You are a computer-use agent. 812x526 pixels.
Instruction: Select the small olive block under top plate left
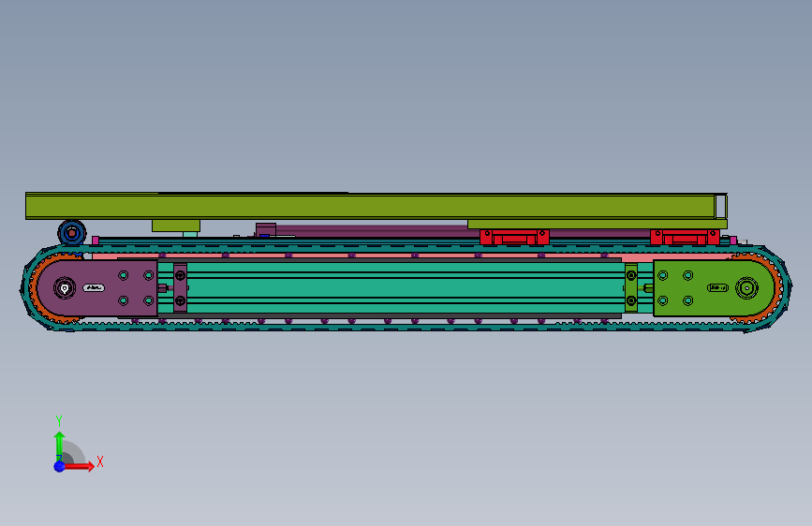coord(176,226)
